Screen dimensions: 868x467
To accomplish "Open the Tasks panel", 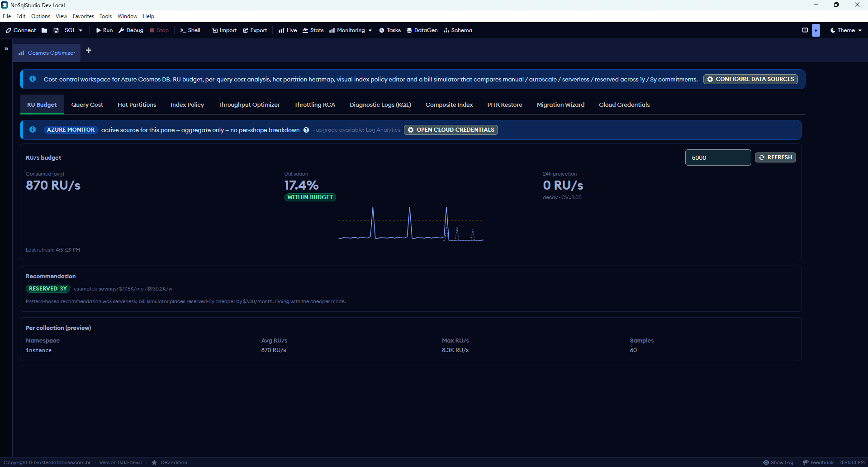I will [390, 30].
